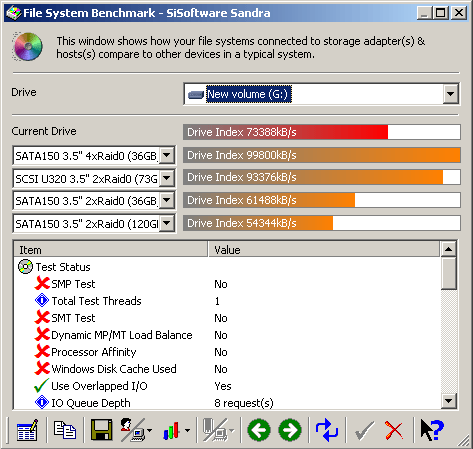Click the Value column header
Image resolution: width=473 pixels, height=449 pixels.
[324, 250]
